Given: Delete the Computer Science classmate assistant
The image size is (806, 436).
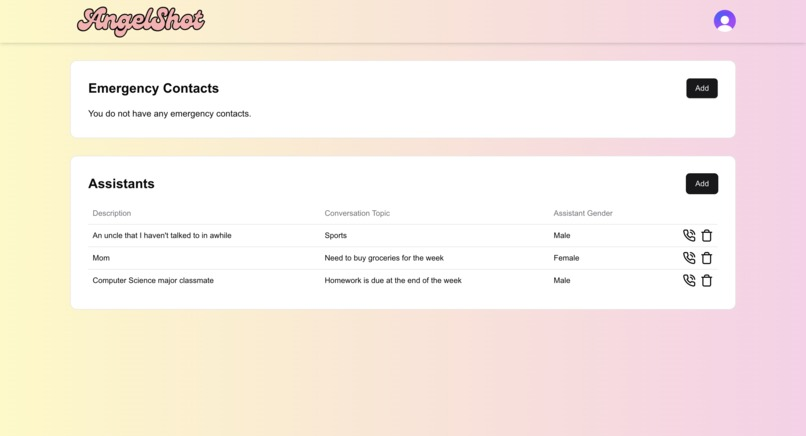Looking at the screenshot, I should click(x=707, y=280).
